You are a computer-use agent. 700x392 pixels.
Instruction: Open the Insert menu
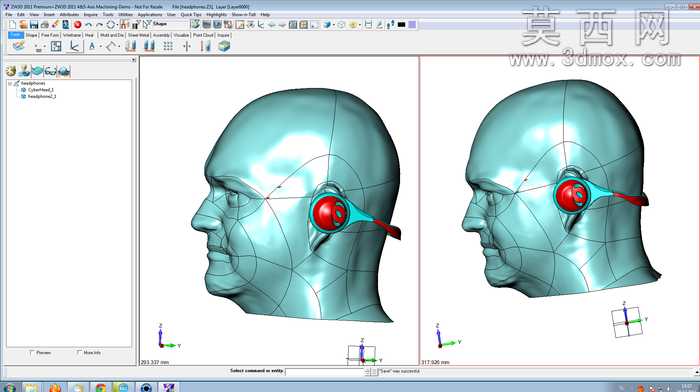(x=49, y=15)
